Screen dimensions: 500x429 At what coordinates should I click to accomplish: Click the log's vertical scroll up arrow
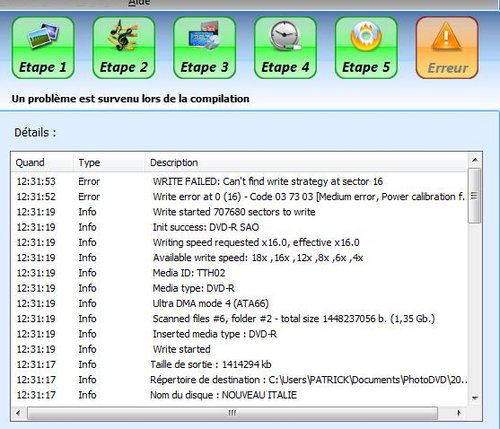click(x=475, y=161)
